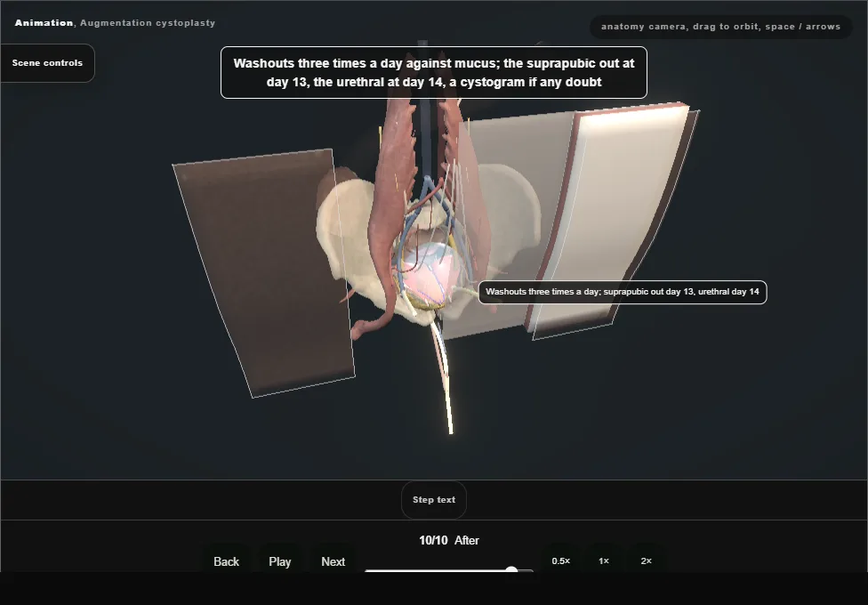
Task: Click the Augmentation cystoplasty title
Action: 148,23
